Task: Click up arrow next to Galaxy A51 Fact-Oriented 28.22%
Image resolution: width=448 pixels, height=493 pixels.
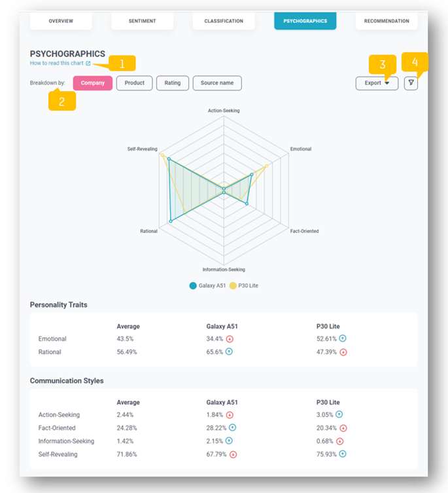Action: click(x=232, y=428)
